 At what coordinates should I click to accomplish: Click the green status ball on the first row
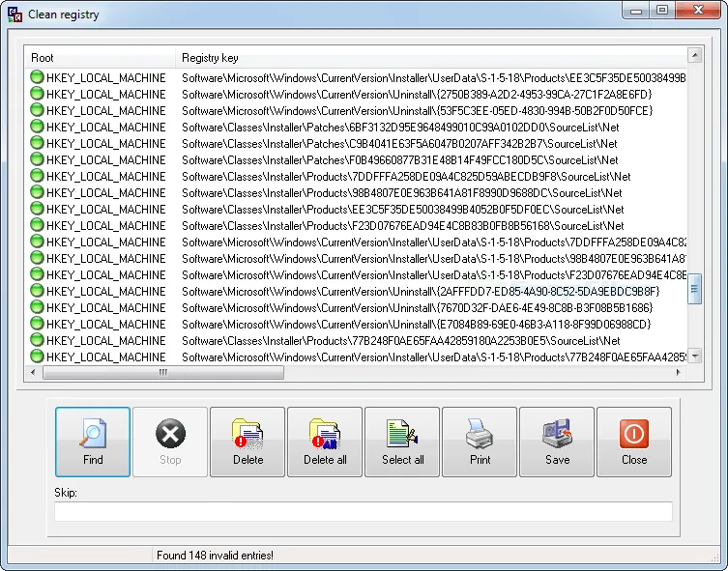(38, 77)
